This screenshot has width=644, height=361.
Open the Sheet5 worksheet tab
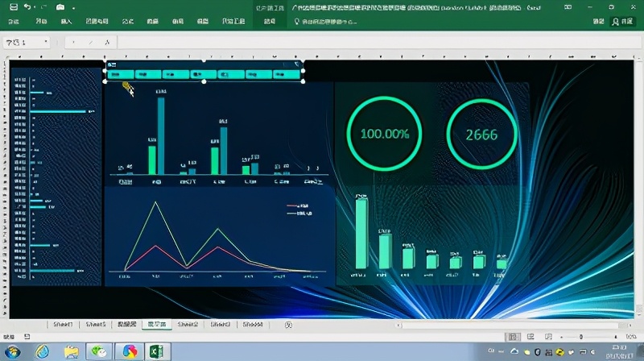point(96,325)
